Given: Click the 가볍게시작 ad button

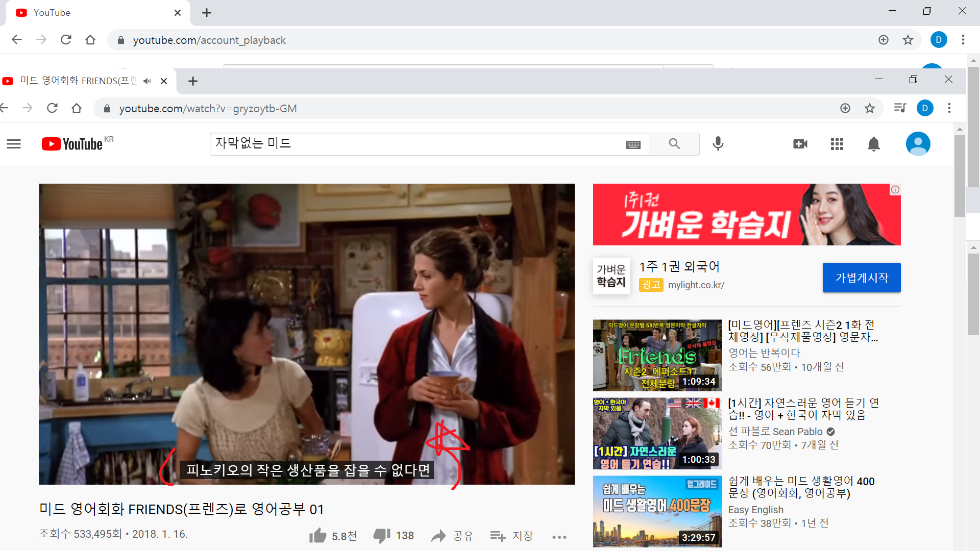Looking at the screenshot, I should [861, 278].
